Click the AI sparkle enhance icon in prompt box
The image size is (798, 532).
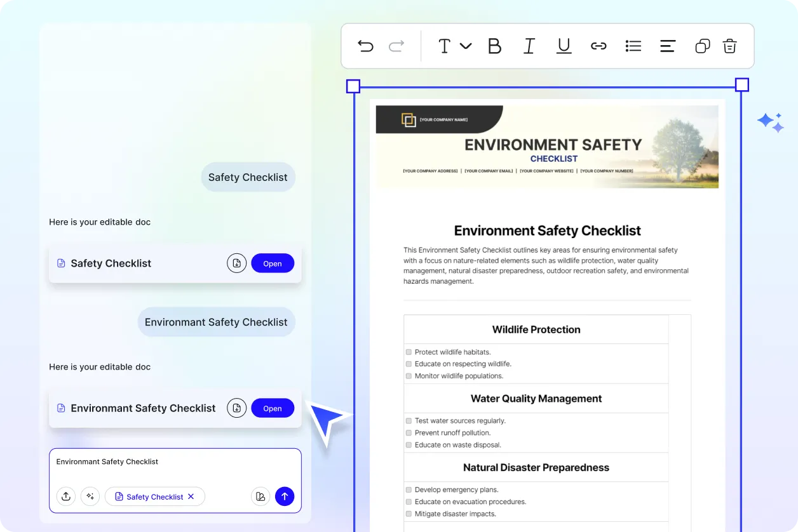tap(90, 496)
